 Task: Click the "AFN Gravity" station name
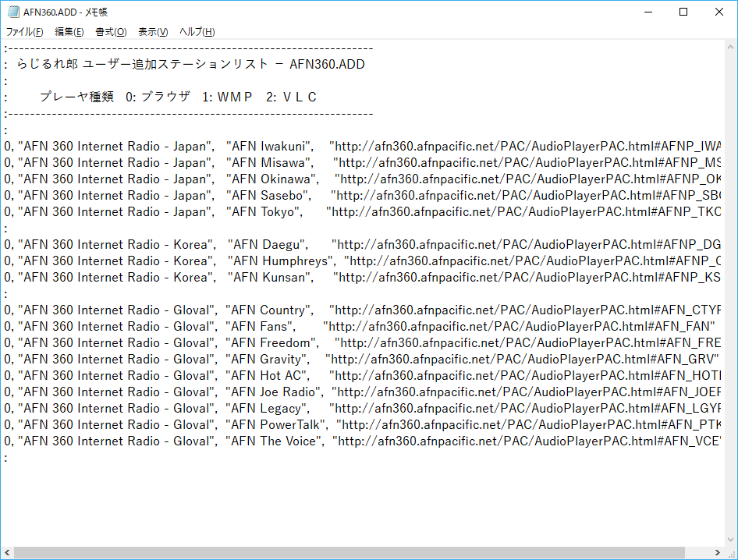pos(268,360)
